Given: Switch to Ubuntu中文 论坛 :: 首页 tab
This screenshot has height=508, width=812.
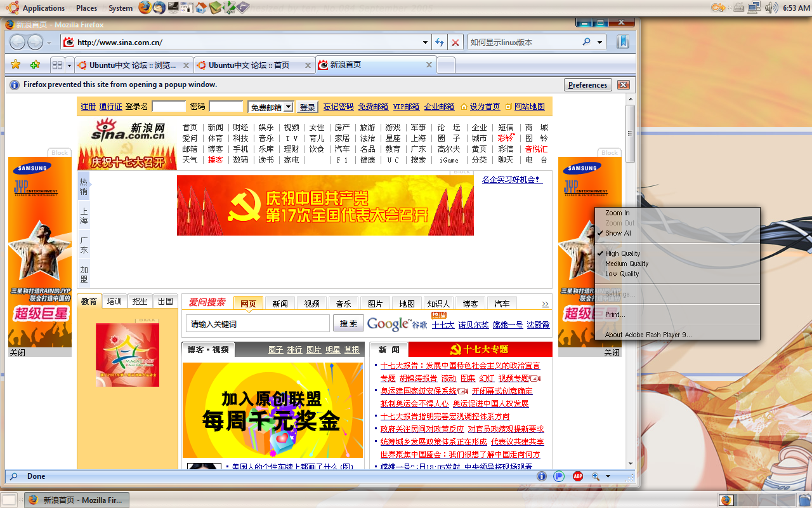Looking at the screenshot, I should pyautogui.click(x=254, y=65).
